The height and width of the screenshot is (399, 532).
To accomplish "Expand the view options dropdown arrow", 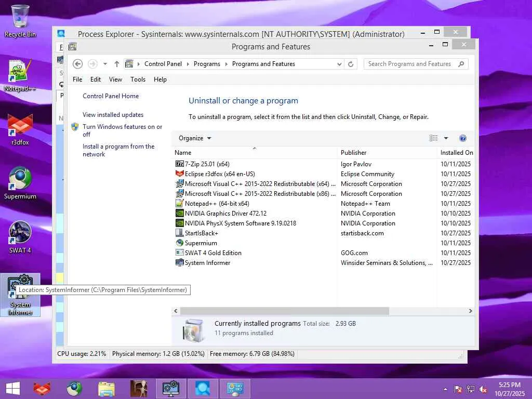I will (446, 138).
